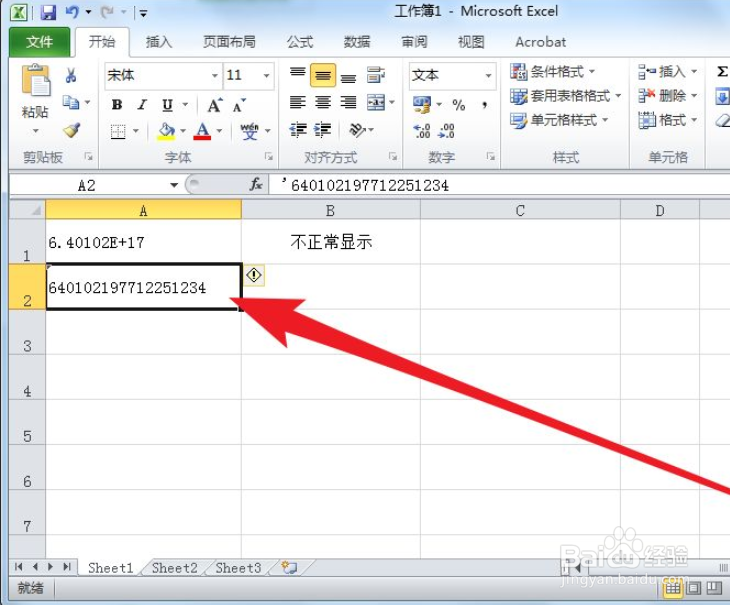
Task: Click the wrap text icon
Action: point(376,75)
